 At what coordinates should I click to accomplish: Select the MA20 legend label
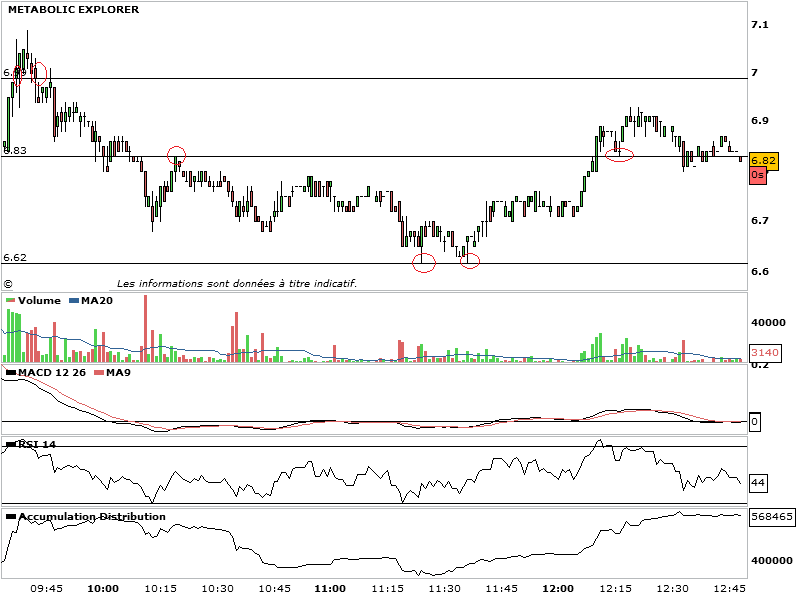tap(97, 301)
